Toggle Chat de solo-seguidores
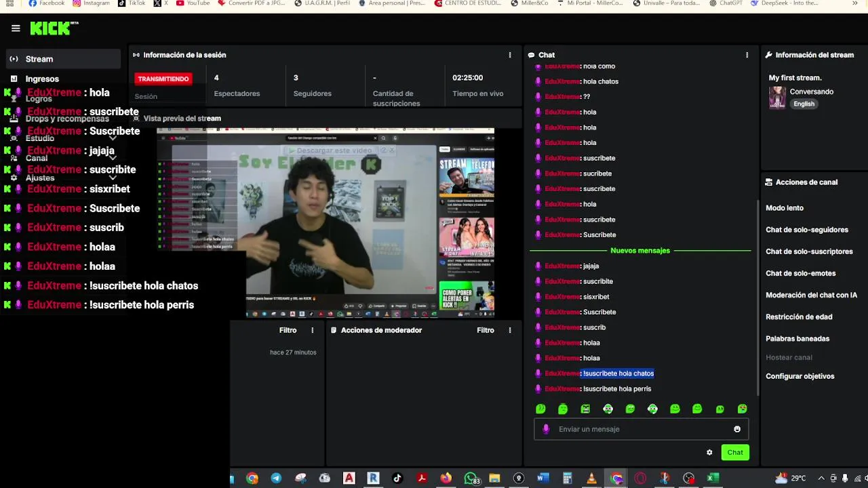Image resolution: width=868 pixels, height=488 pixels. pos(807,230)
